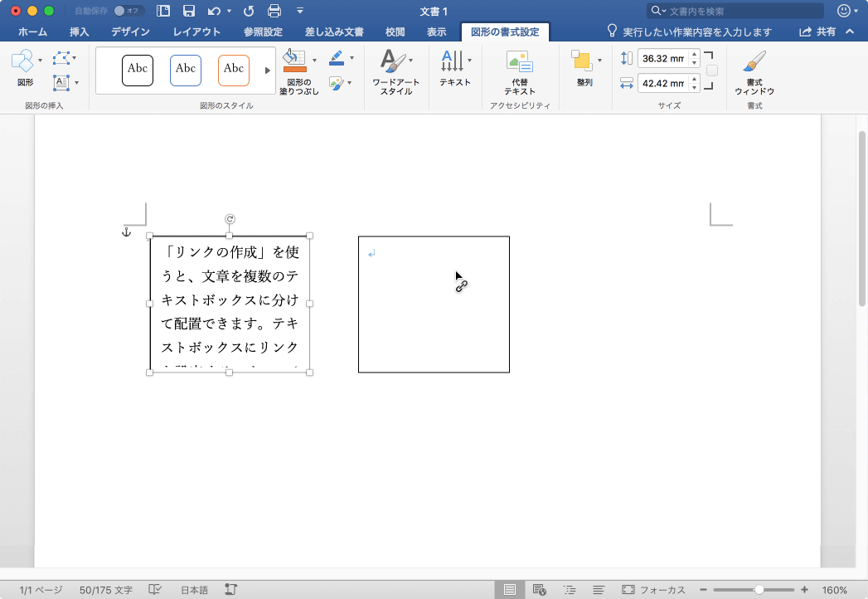Switch to draft view

[x=599, y=590]
